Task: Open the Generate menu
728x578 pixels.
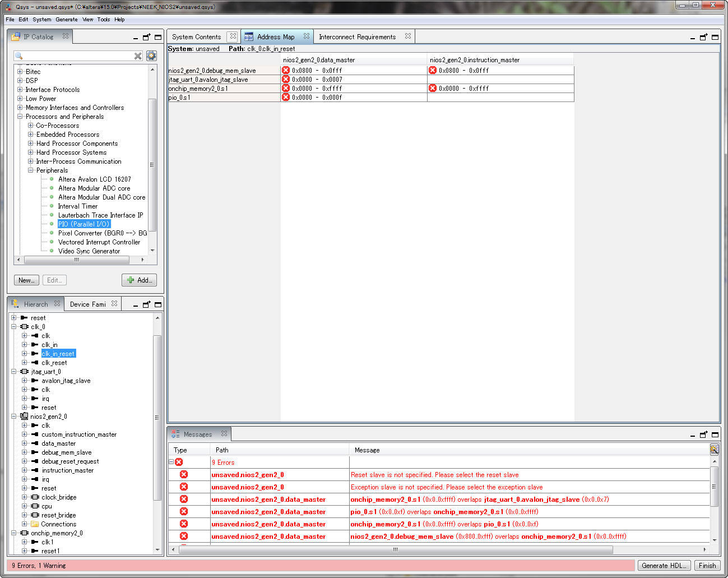Action: tap(67, 19)
